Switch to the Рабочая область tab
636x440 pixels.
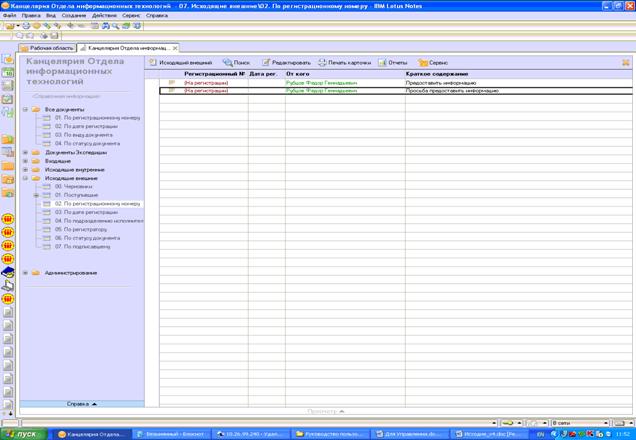point(47,48)
